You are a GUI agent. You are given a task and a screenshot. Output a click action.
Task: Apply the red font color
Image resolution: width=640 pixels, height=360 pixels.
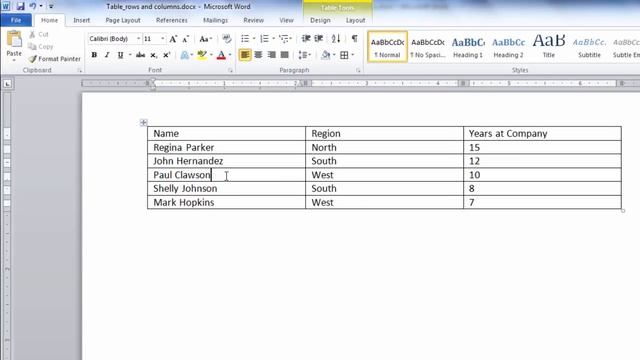(x=221, y=55)
